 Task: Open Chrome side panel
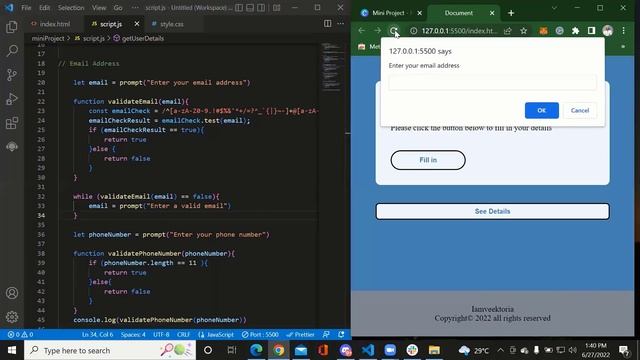point(591,31)
